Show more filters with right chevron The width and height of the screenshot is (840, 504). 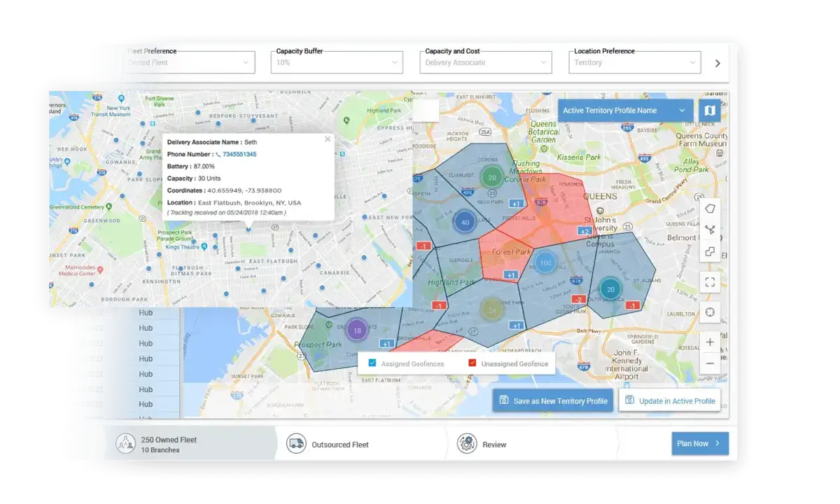coord(717,63)
